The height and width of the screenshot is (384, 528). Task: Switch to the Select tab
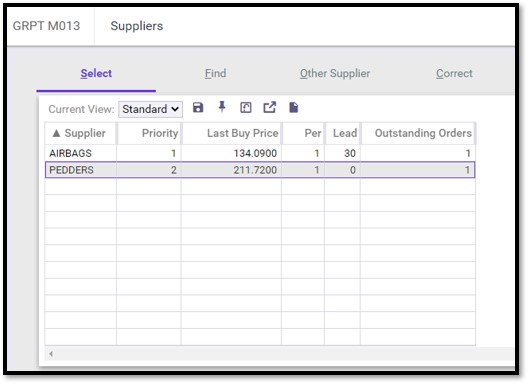point(96,73)
